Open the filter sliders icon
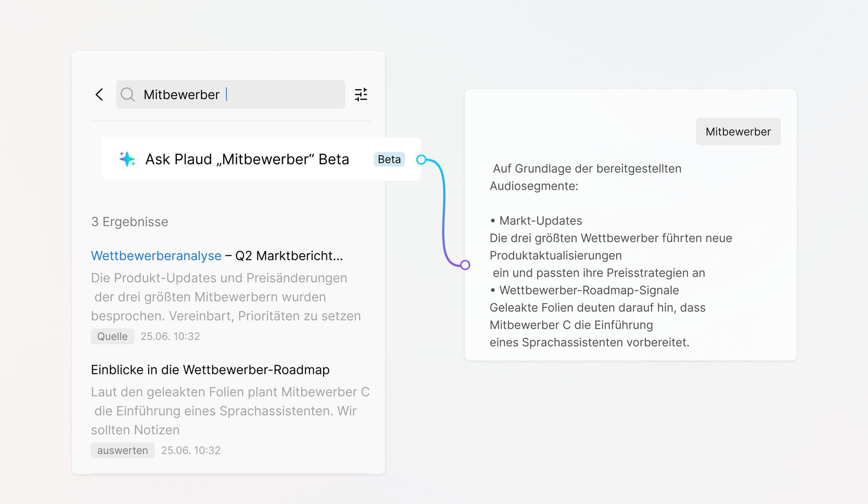Viewport: 868px width, 504px height. point(361,95)
